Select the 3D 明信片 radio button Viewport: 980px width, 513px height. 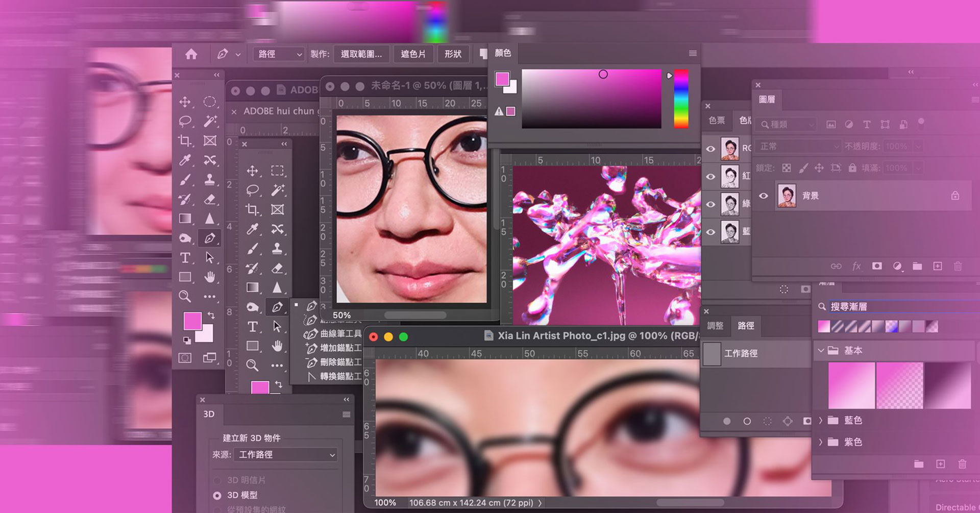217,480
